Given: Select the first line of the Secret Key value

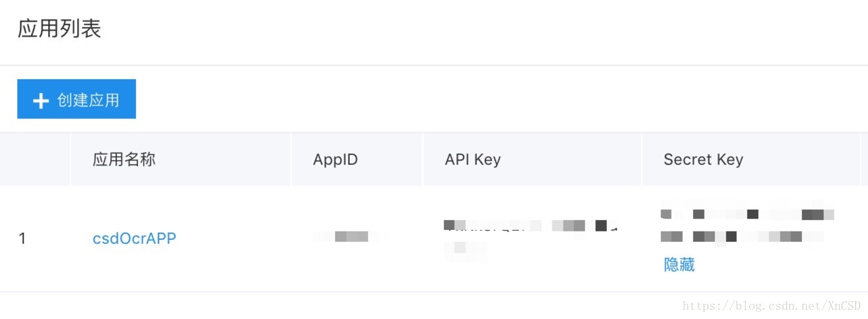Looking at the screenshot, I should 747,214.
